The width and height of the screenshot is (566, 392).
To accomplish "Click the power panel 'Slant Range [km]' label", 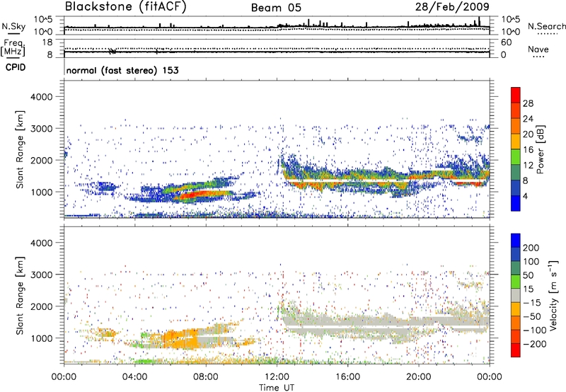I will [x=20, y=149].
